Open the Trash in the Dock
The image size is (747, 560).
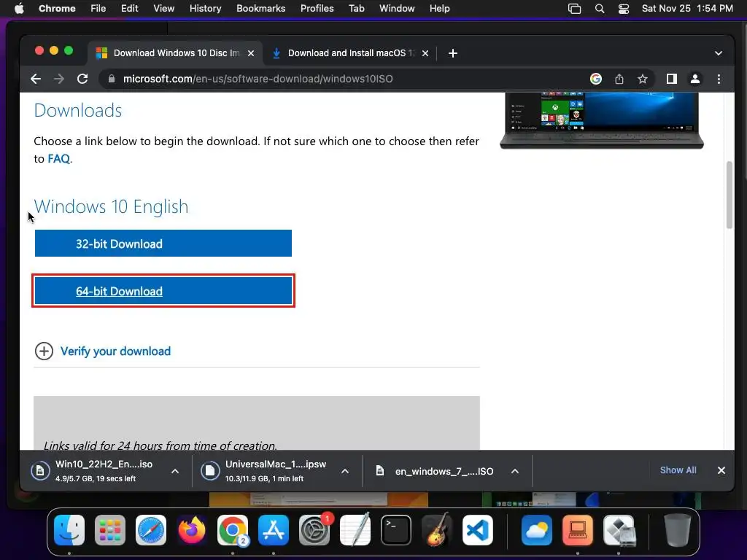click(677, 530)
